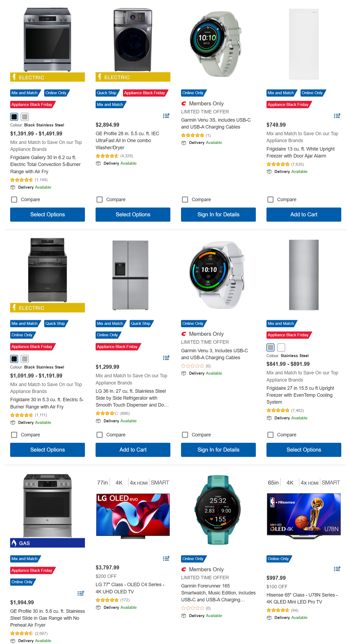Tick Compare box for Garmin Venu 3S
Image resolution: width=349 pixels, height=644 pixels.
click(185, 199)
